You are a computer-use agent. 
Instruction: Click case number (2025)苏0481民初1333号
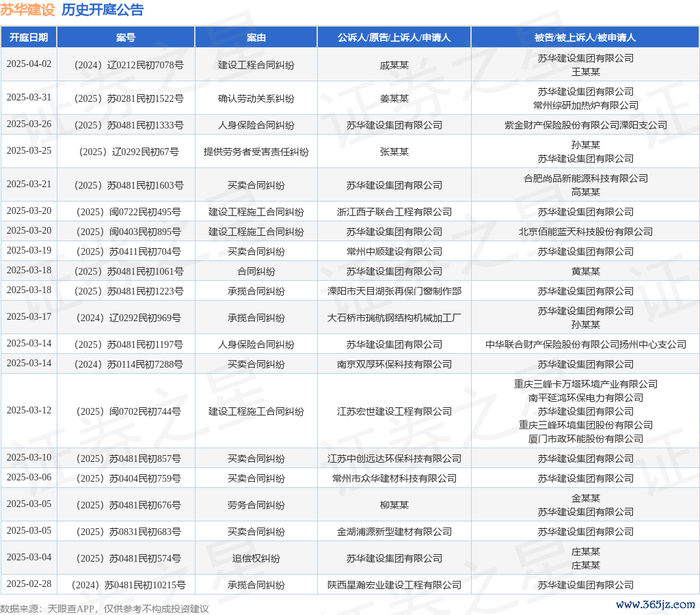point(129,126)
